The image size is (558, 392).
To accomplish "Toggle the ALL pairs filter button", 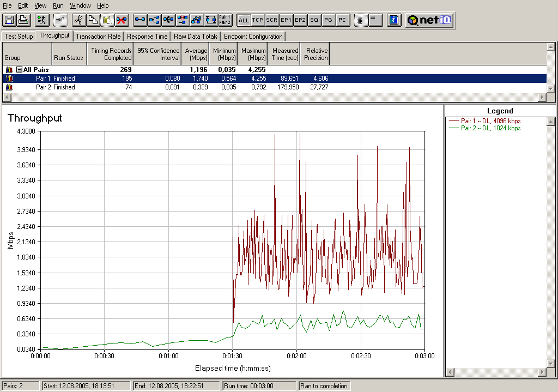I will coord(244,20).
